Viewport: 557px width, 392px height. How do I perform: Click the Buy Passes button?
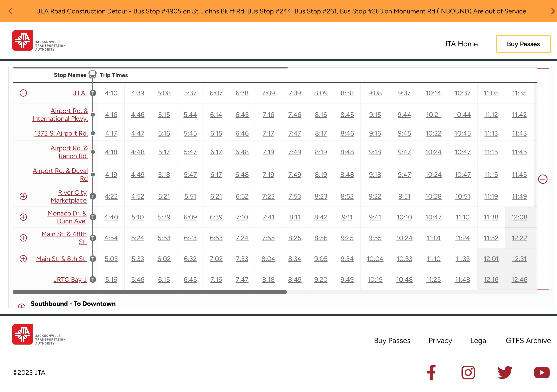[523, 44]
